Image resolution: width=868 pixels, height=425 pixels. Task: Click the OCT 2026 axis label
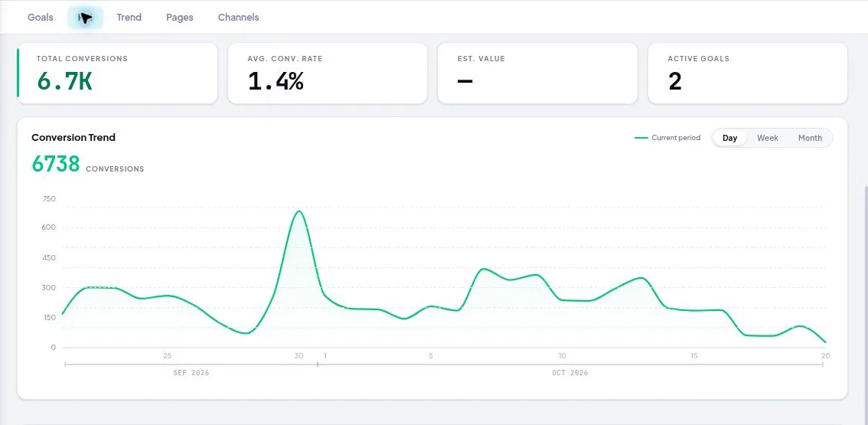coord(569,373)
